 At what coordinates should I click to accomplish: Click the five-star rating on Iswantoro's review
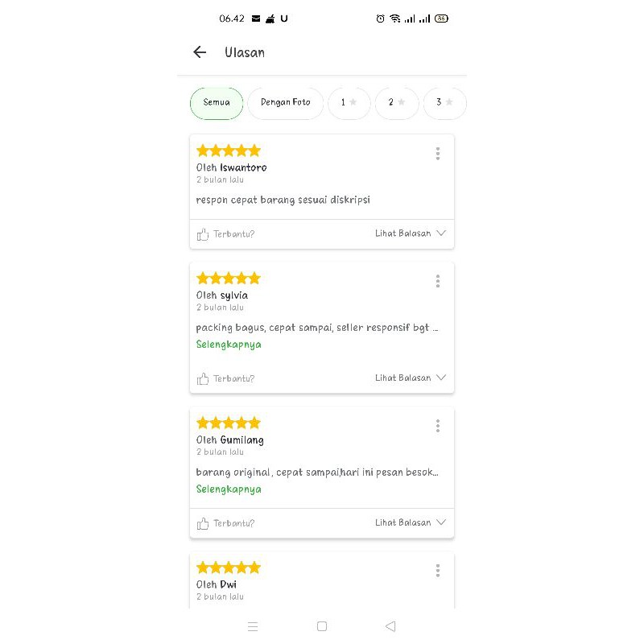click(x=229, y=151)
